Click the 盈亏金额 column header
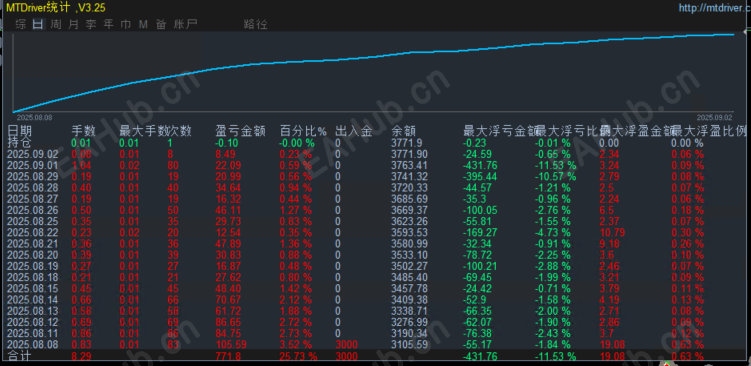This screenshot has width=751, height=366. pos(240,131)
